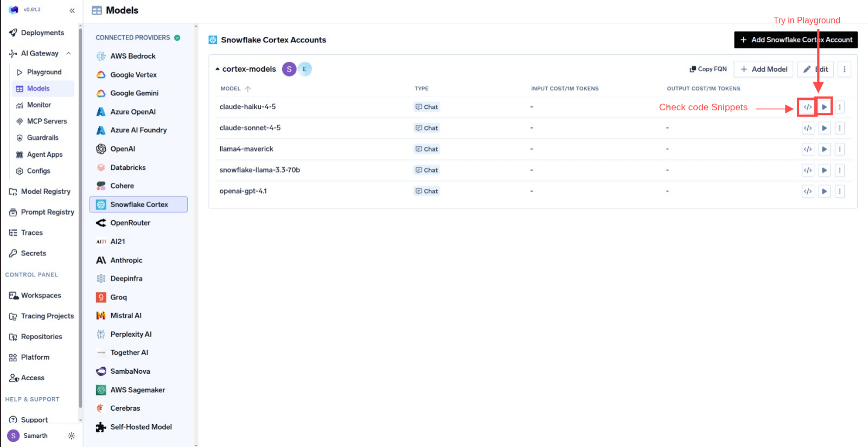The height and width of the screenshot is (447, 868).
Task: Open Samarth user profile
Action: (28, 436)
